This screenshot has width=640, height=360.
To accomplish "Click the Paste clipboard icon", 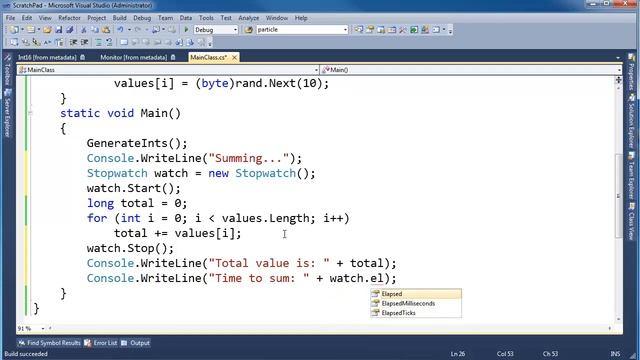I will point(106,30).
